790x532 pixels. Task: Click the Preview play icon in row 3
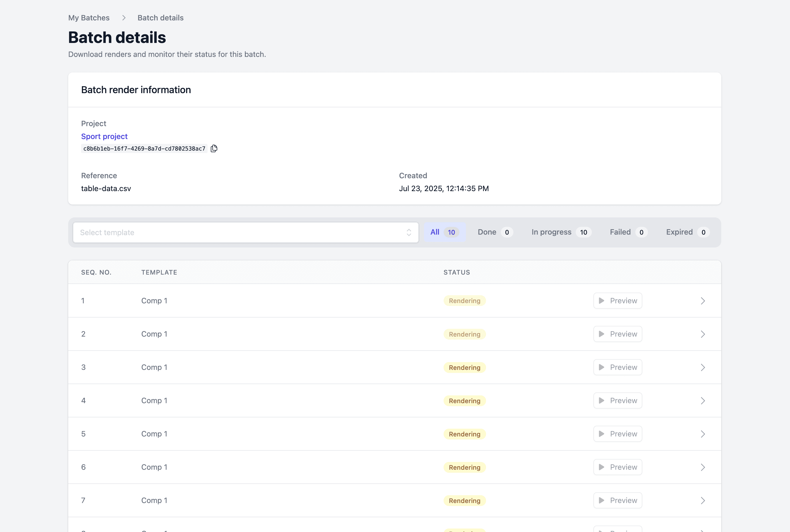[601, 367]
